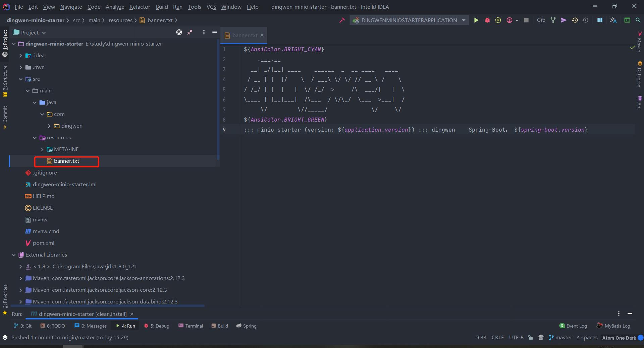Change UTF-8 file encoding

click(x=516, y=338)
